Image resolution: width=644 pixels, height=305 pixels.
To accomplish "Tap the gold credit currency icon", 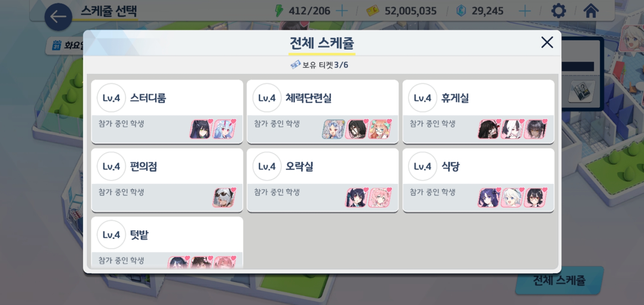I will [x=372, y=11].
